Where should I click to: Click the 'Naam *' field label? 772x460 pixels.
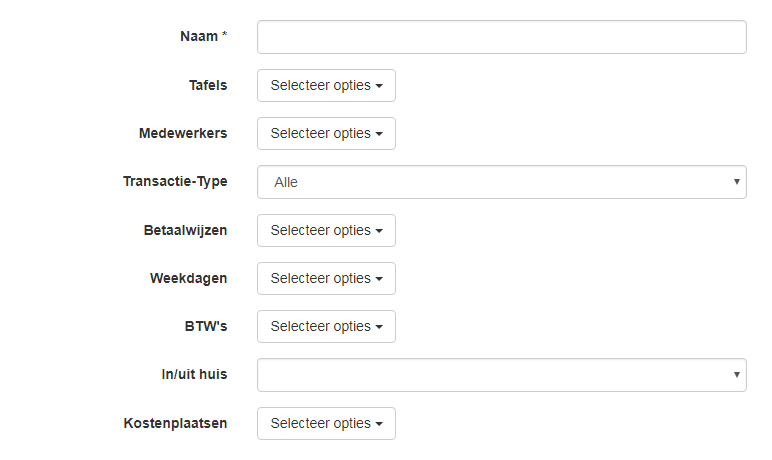coord(203,37)
